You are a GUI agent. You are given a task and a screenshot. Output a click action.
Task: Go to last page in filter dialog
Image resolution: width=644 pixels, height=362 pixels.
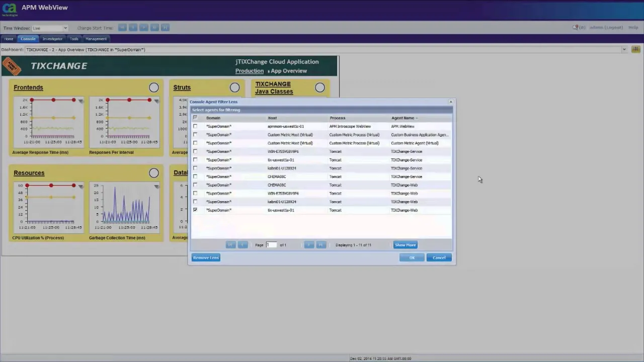320,245
